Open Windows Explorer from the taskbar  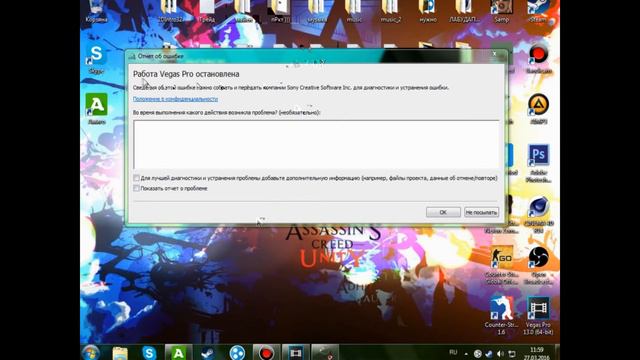pos(120,353)
